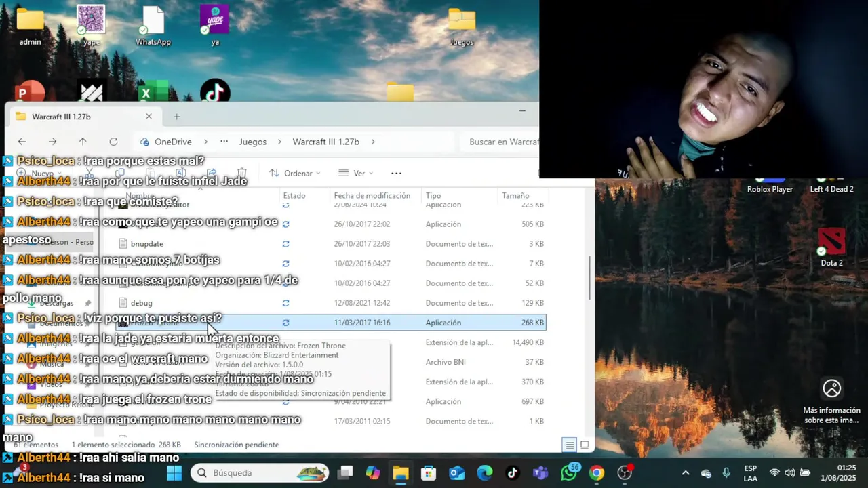
Task: Refresh the Warcraft III folder view
Action: (113, 142)
